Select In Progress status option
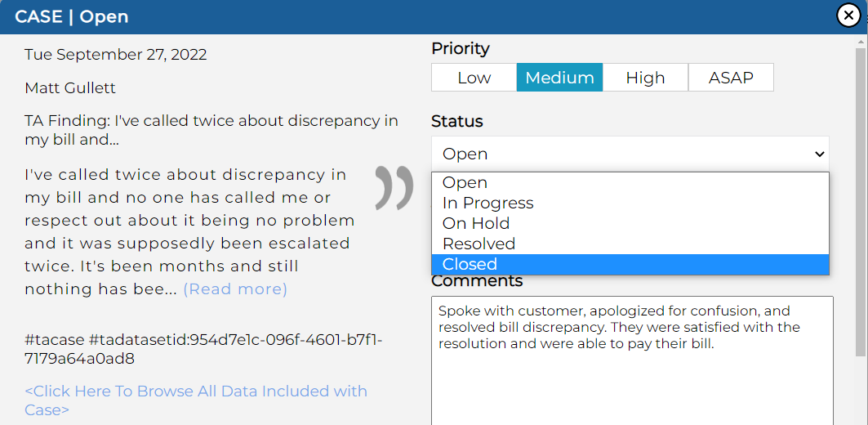Viewport: 868px width, 425px height. (488, 203)
